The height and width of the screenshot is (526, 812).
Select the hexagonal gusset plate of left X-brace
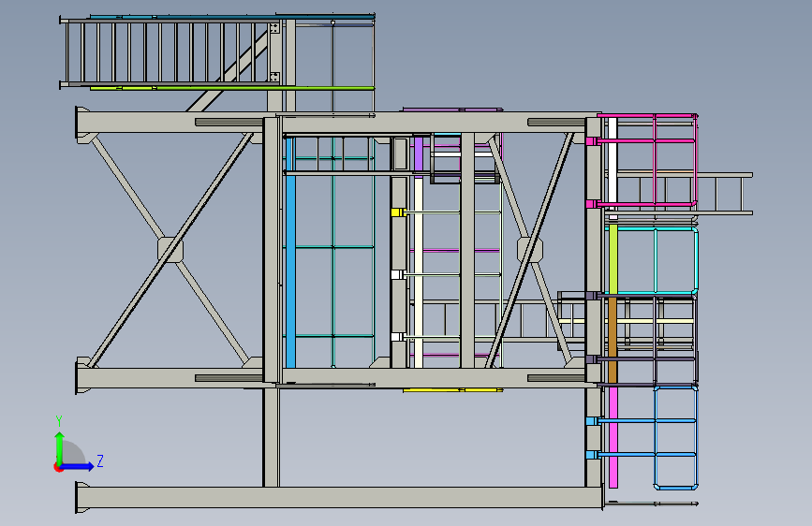tap(170, 250)
